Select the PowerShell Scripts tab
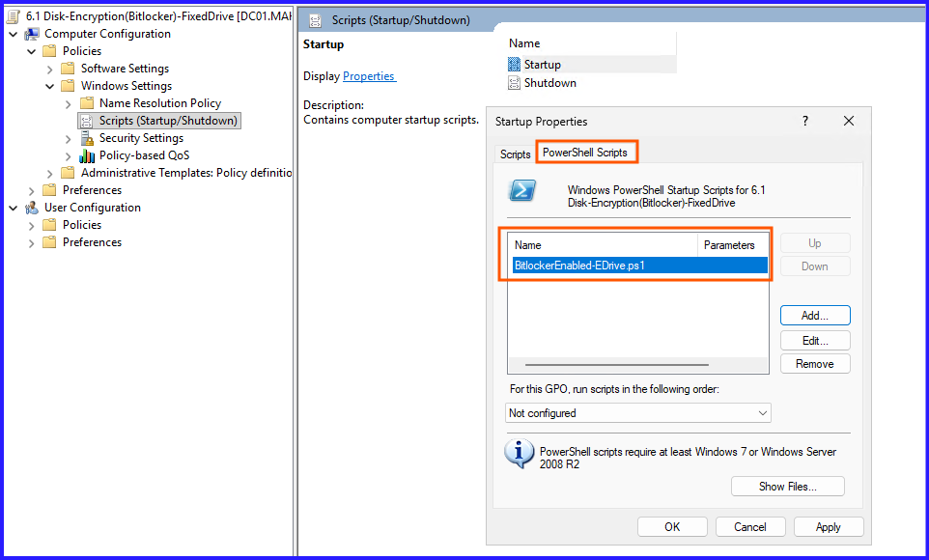The width and height of the screenshot is (929, 560). (585, 153)
